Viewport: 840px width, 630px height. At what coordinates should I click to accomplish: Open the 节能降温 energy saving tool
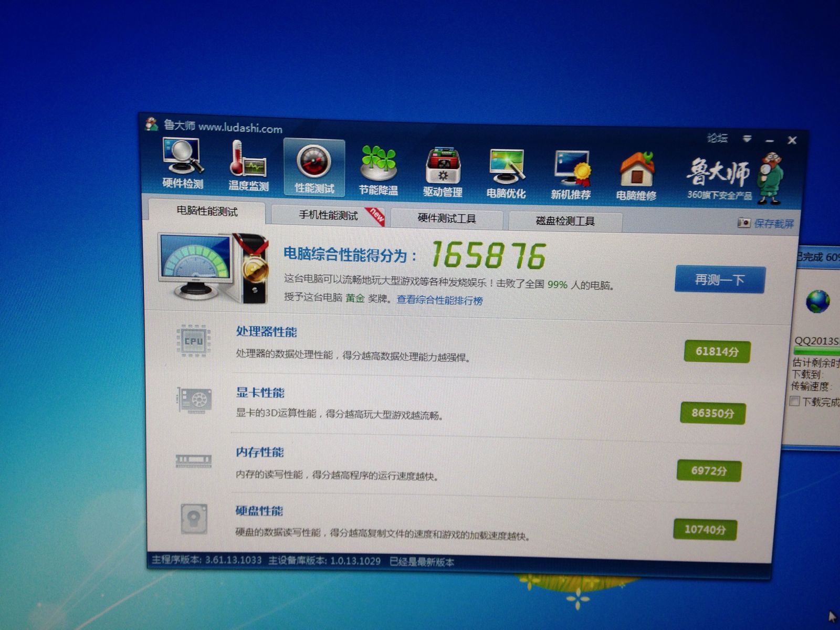pos(378,171)
